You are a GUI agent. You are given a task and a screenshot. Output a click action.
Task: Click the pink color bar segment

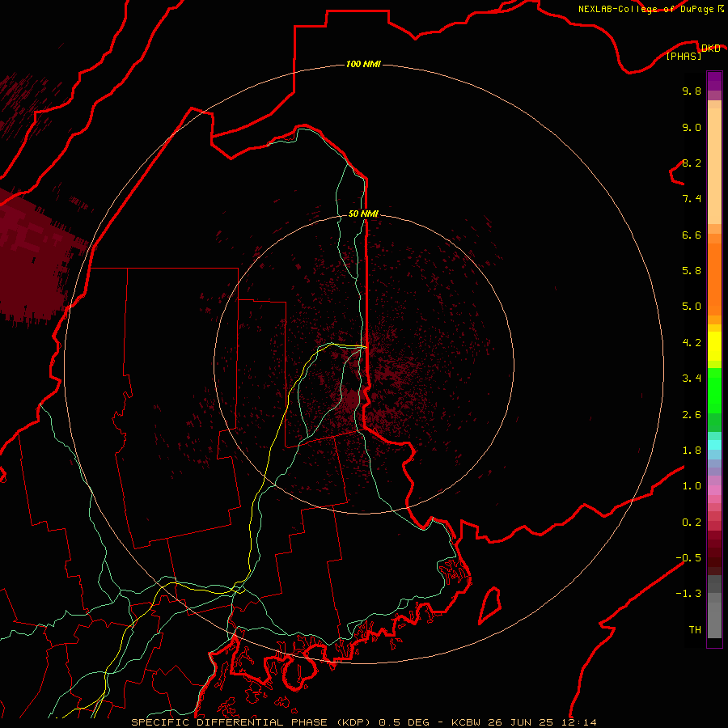[714, 490]
